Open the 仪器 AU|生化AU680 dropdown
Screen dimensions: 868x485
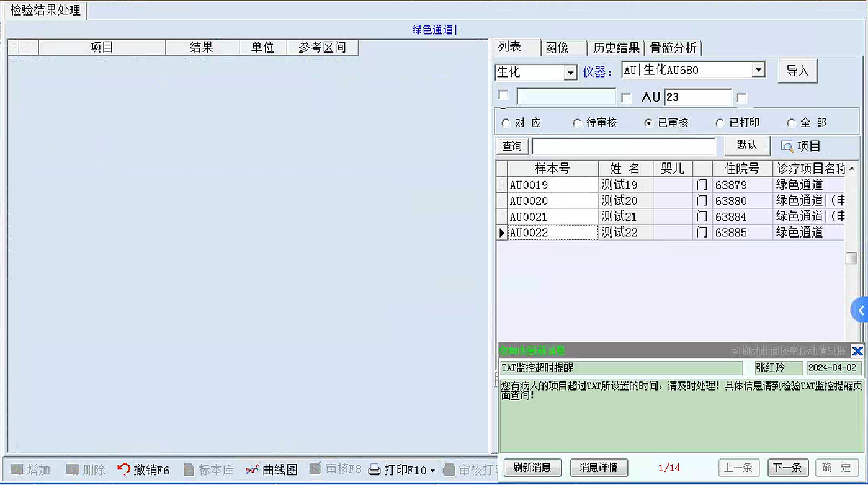pyautogui.click(x=759, y=70)
